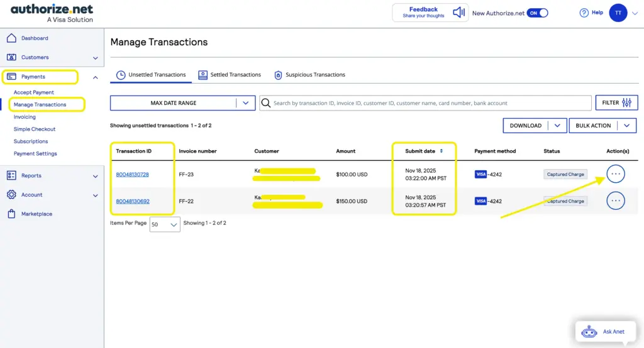
Task: Expand the Account sidebar section
Action: [x=96, y=195]
